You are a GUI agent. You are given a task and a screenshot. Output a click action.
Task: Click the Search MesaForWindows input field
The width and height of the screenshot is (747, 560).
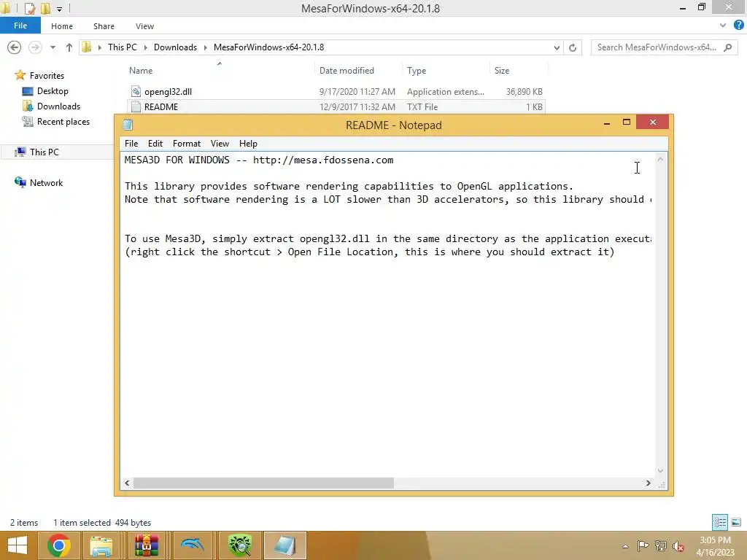point(664,47)
